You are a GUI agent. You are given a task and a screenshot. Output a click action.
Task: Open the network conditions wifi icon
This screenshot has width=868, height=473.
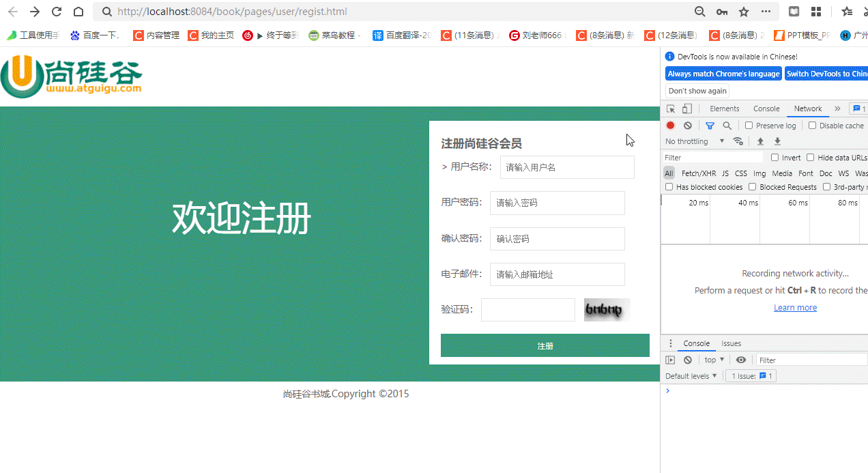click(738, 141)
